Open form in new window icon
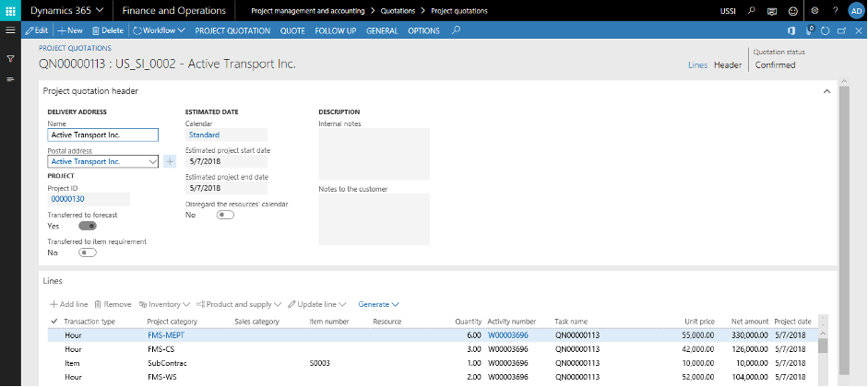This screenshot has width=868, height=387. (x=841, y=31)
